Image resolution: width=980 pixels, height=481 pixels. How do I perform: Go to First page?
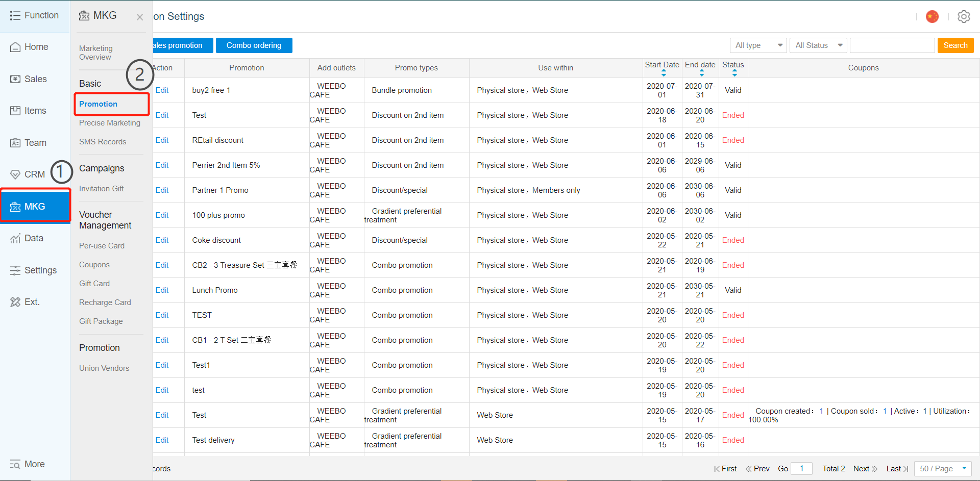(725, 469)
